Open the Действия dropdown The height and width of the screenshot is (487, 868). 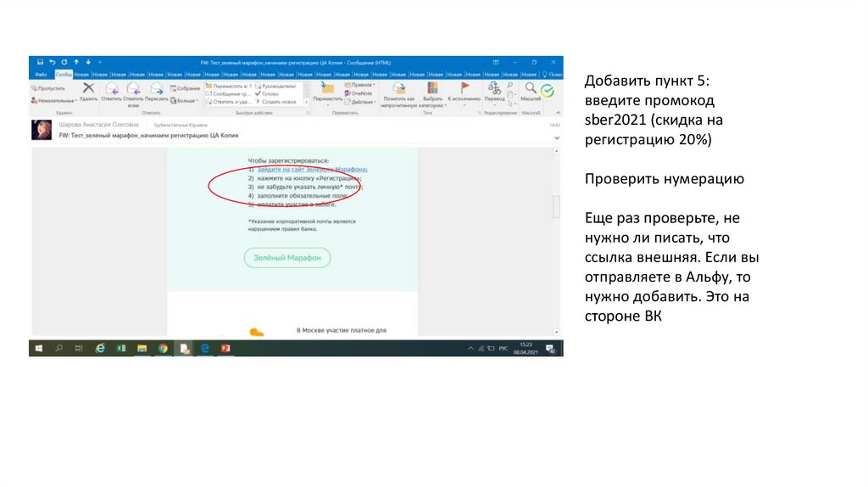[x=359, y=102]
